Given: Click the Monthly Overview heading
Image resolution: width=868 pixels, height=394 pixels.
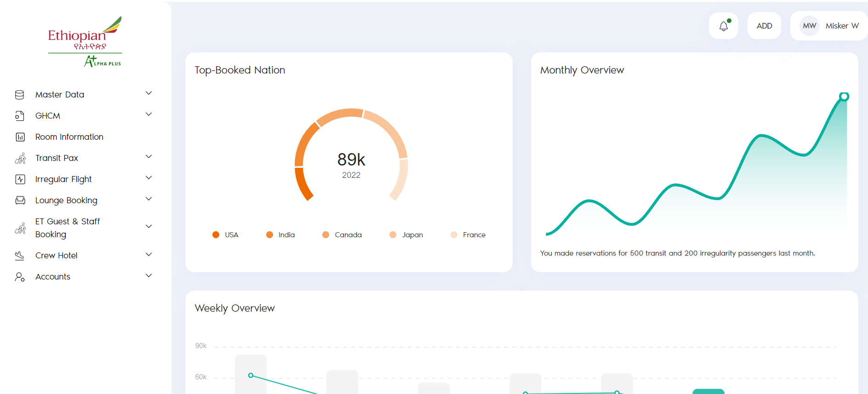Looking at the screenshot, I should 582,70.
